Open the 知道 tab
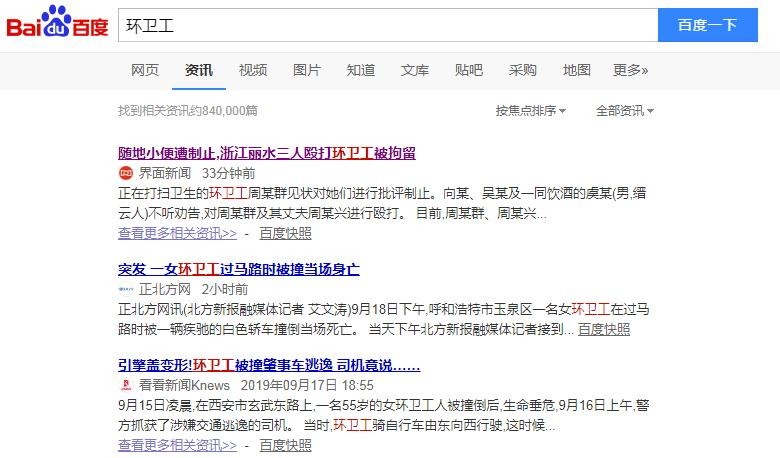Image resolution: width=780 pixels, height=458 pixels. [x=361, y=70]
